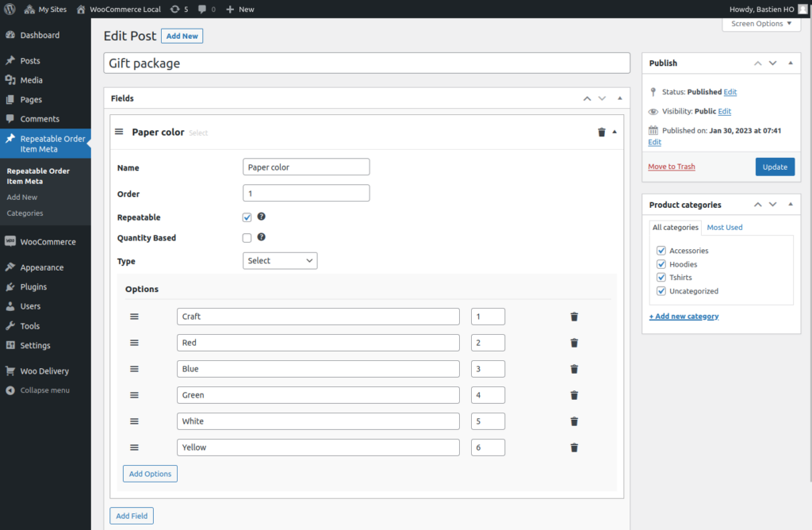
Task: Click the Move to Trash link
Action: (671, 167)
